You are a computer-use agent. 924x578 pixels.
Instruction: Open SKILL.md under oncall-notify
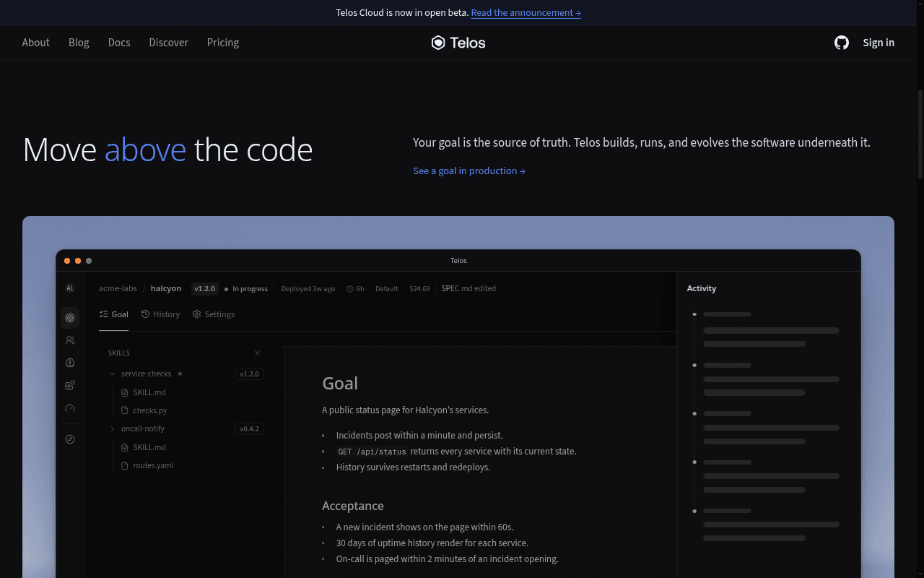tap(144, 447)
